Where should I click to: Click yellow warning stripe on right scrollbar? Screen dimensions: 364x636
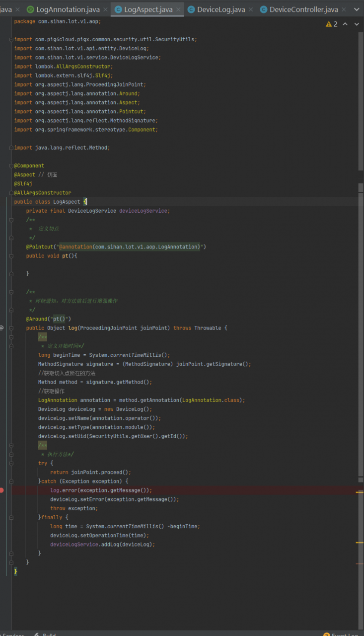(x=360, y=543)
